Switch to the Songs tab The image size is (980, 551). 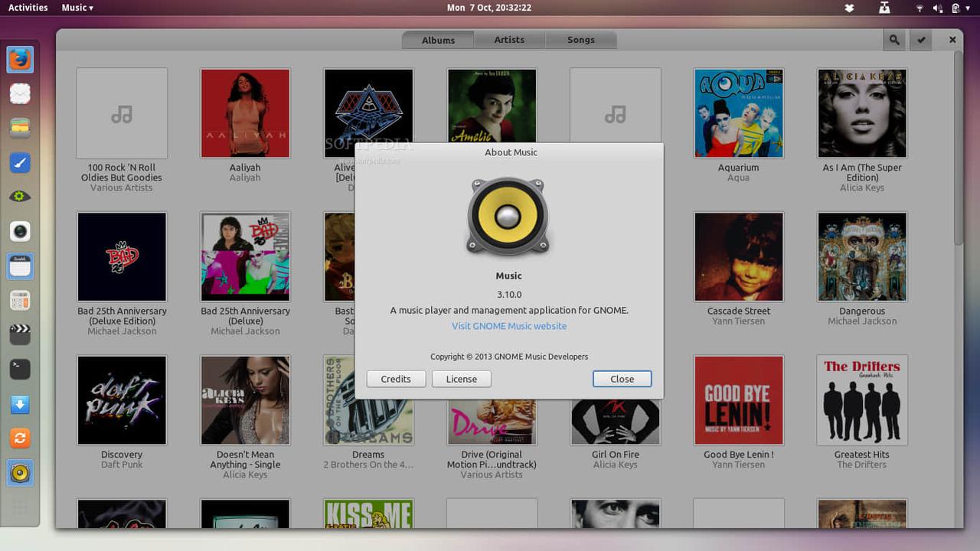pyautogui.click(x=580, y=40)
